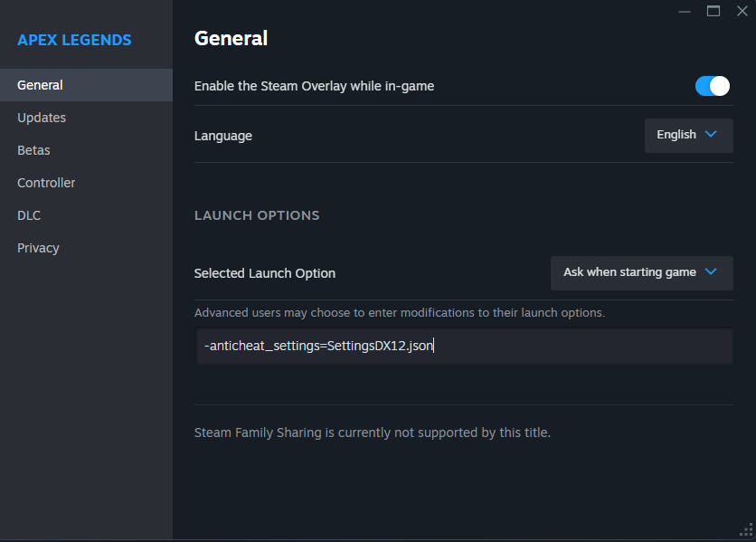756x542 pixels.
Task: Close the Apex Legends properties window
Action: pos(742,11)
